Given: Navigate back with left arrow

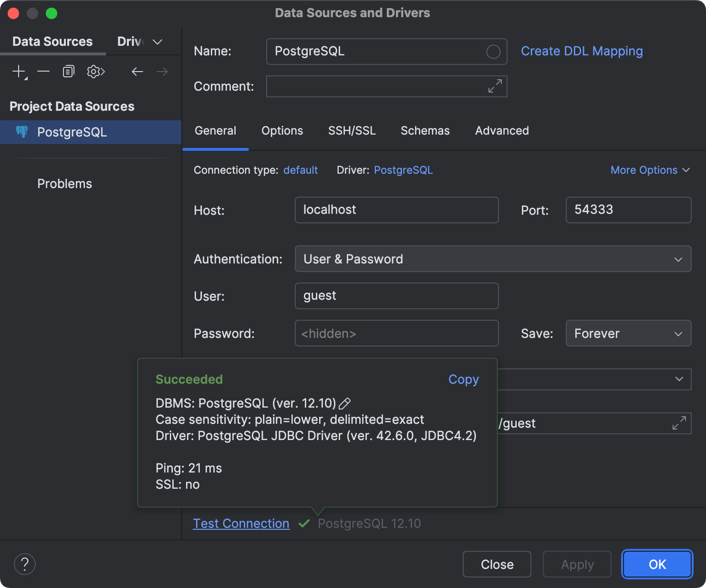Looking at the screenshot, I should (x=137, y=72).
